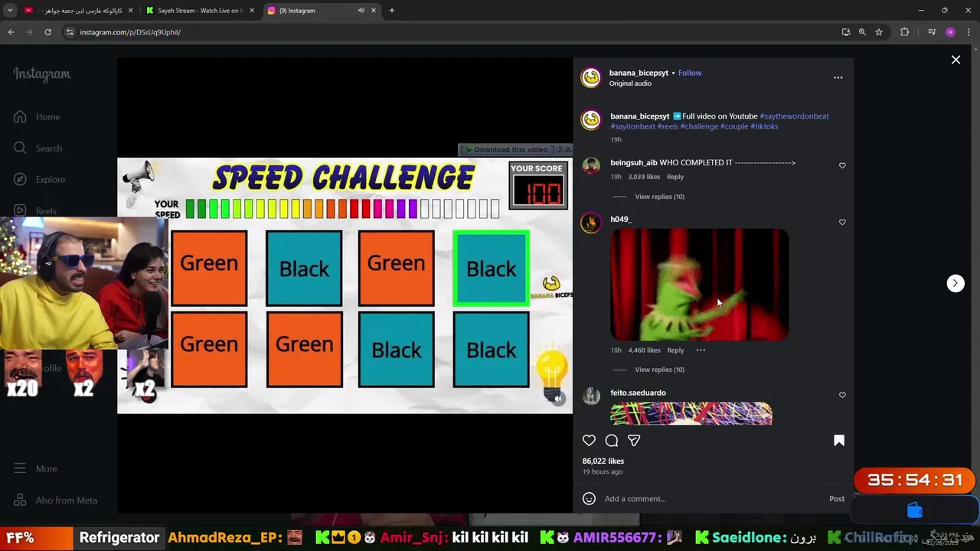Open the More menu in the sidebar
980x551 pixels.
(x=34, y=468)
